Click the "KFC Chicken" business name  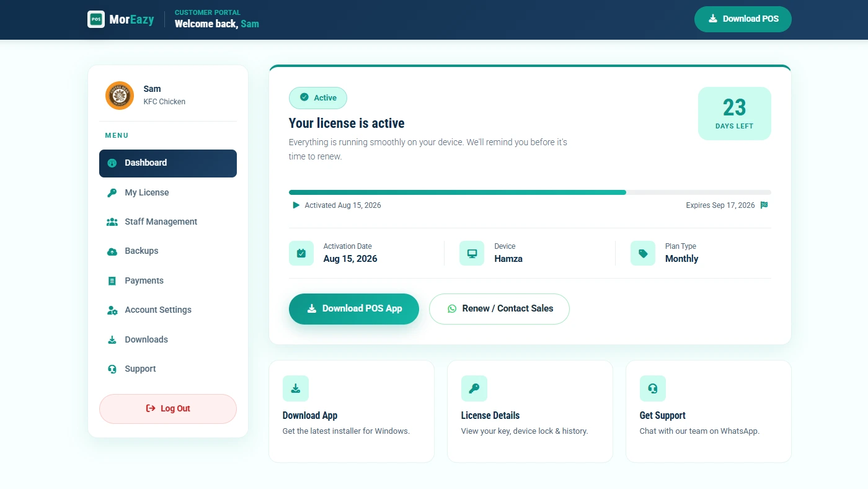click(x=164, y=102)
